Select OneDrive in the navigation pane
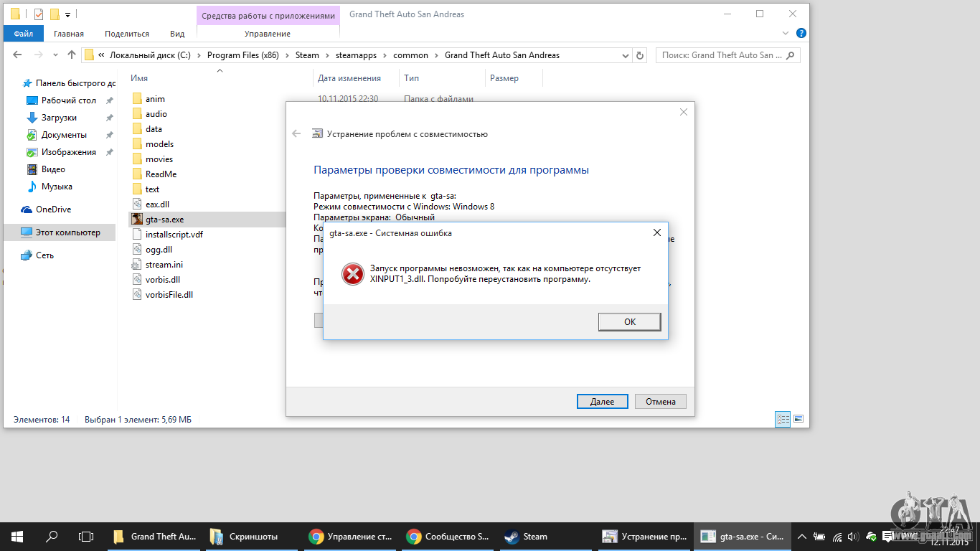Image resolution: width=980 pixels, height=551 pixels. pyautogui.click(x=53, y=209)
